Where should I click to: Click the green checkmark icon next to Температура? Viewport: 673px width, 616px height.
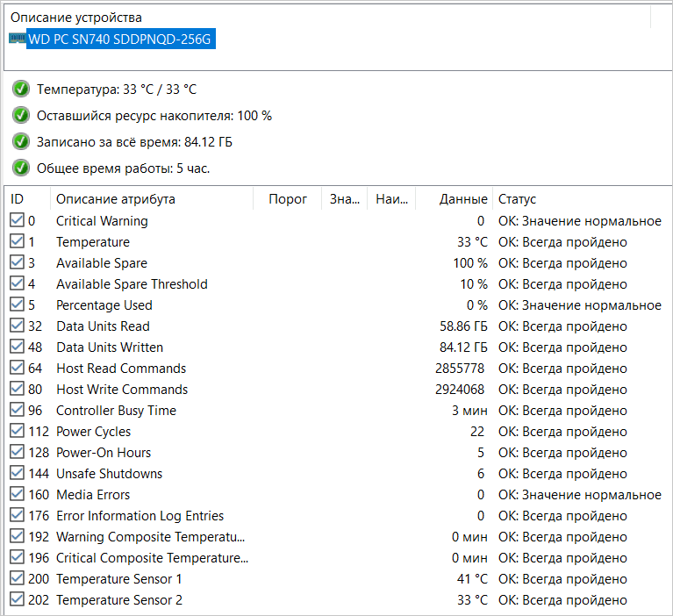20,90
